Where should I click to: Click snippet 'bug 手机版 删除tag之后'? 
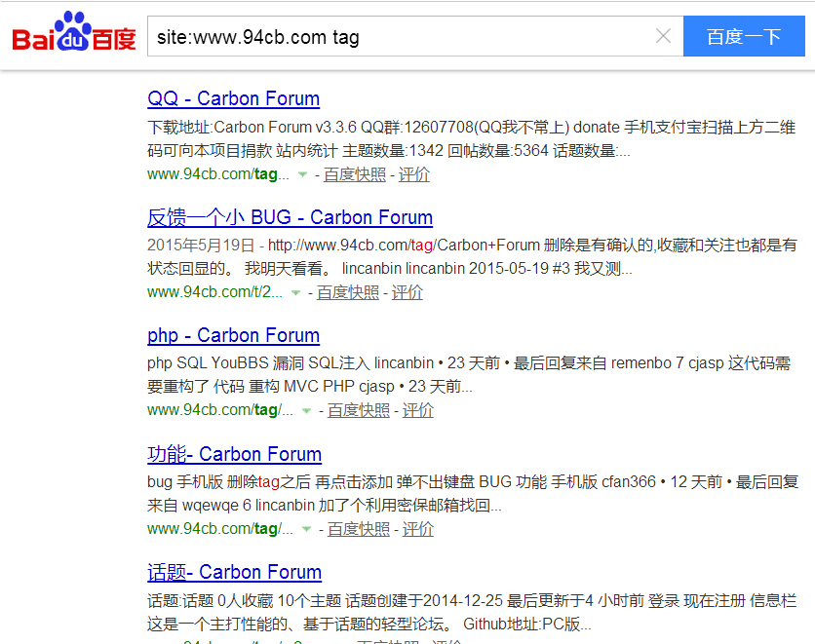tap(229, 482)
